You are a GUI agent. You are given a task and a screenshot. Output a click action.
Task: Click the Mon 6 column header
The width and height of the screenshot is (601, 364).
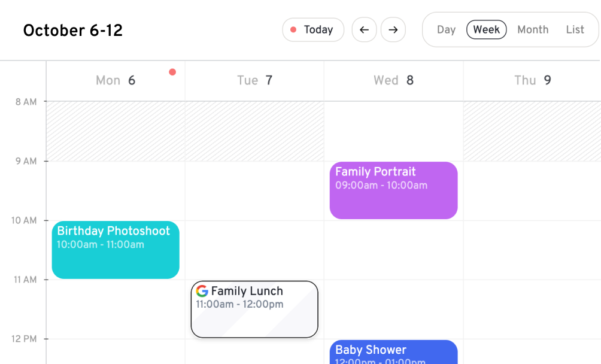pyautogui.click(x=115, y=80)
